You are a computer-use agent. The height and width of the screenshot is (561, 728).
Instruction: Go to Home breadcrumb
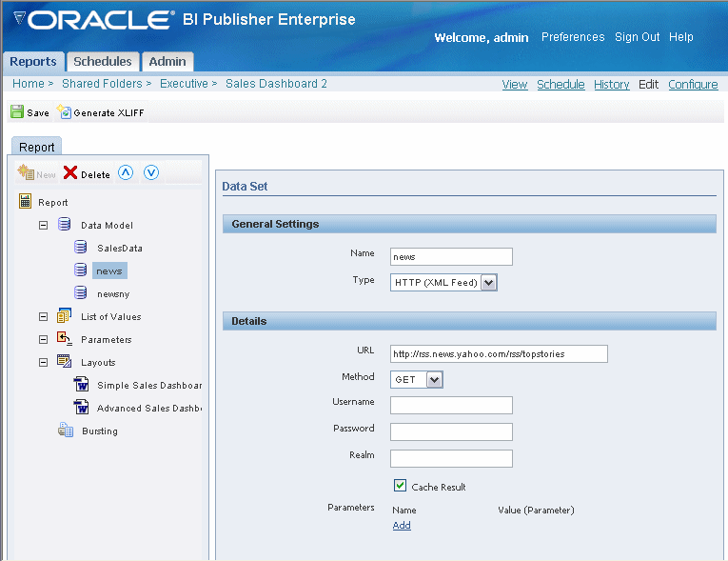pos(29,84)
